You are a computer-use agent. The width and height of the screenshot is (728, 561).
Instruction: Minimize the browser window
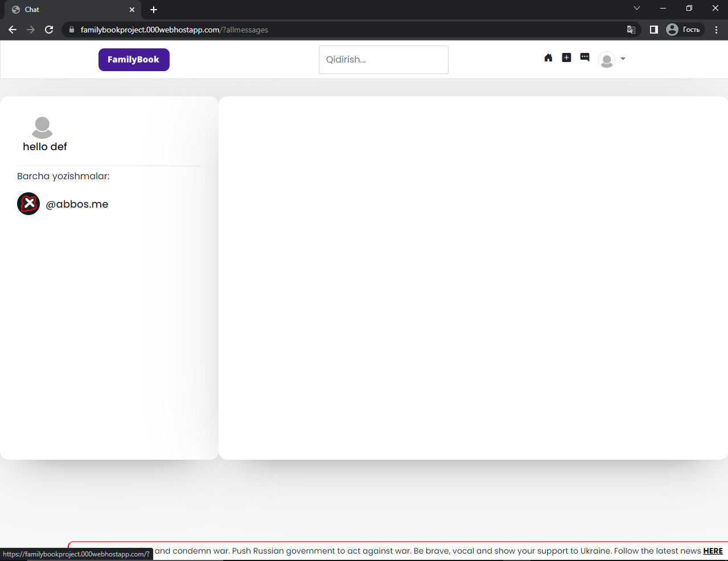click(663, 8)
